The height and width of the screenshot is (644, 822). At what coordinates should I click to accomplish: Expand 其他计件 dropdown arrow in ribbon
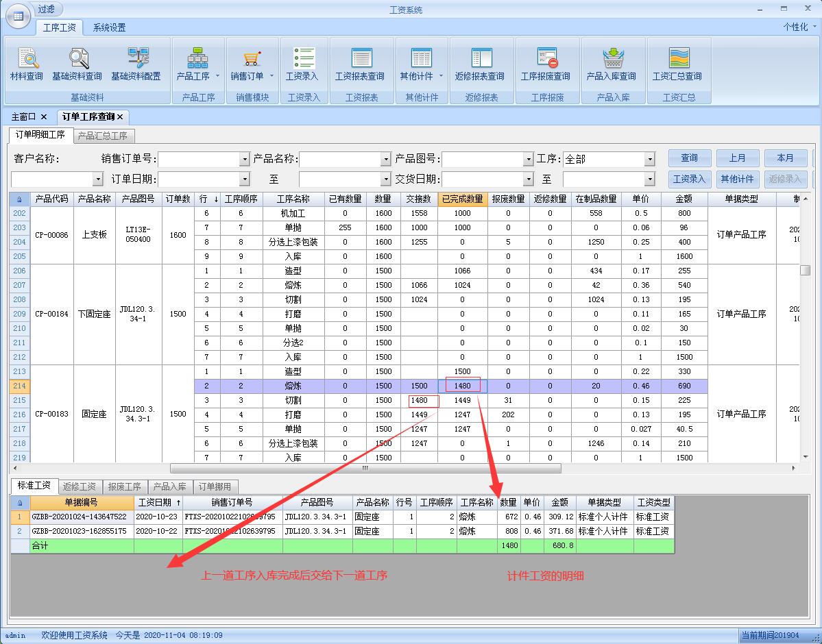point(441,76)
